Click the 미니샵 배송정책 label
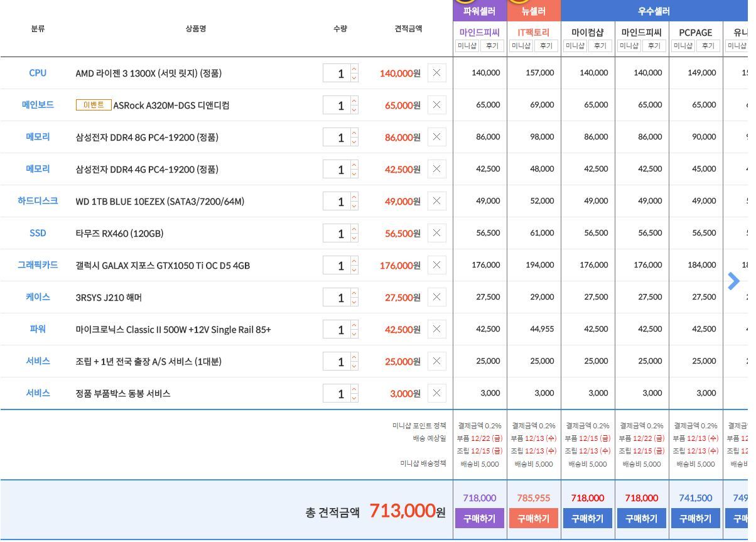The height and width of the screenshot is (542, 756). coord(423,463)
